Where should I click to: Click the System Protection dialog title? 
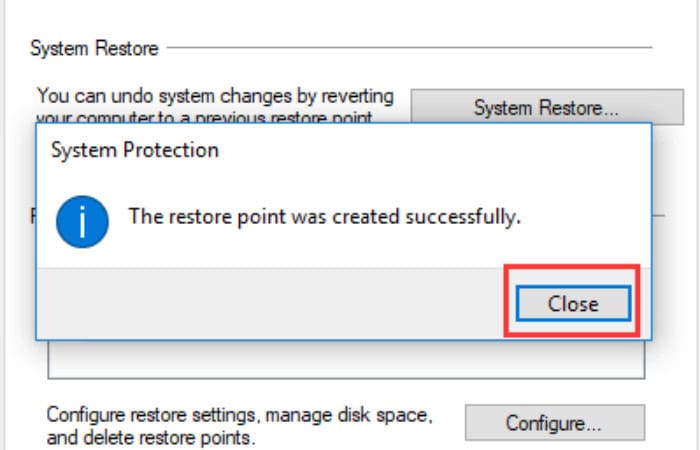tap(135, 150)
